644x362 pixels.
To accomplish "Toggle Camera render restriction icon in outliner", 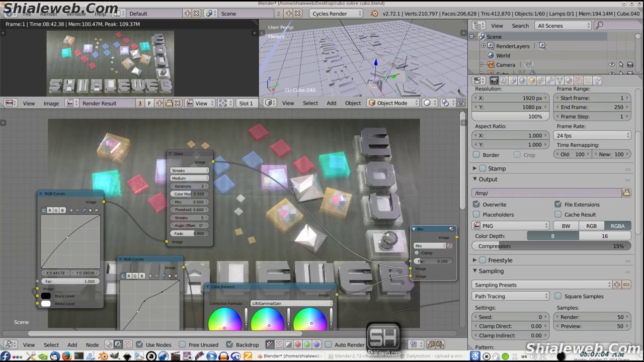I will pos(630,65).
